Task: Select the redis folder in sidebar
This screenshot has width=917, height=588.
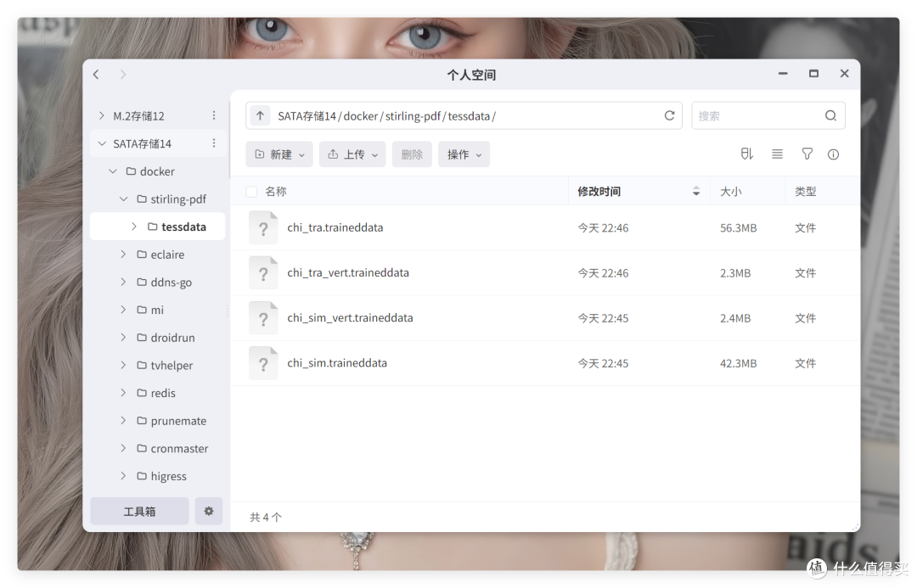Action: point(162,393)
